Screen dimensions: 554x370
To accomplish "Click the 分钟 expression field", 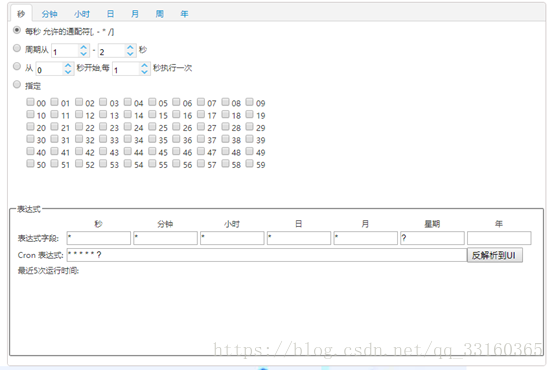I will coord(165,238).
